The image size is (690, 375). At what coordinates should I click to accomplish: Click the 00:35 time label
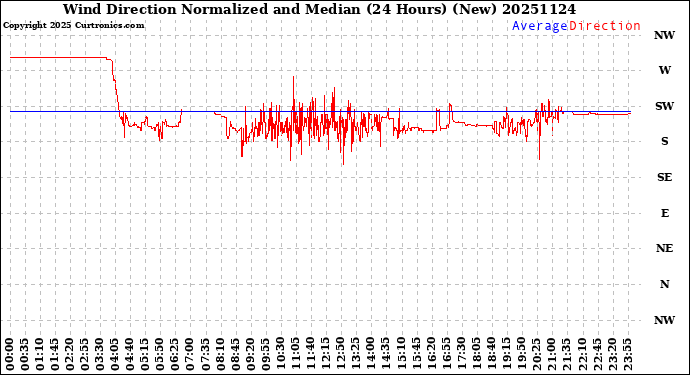[x=25, y=355]
